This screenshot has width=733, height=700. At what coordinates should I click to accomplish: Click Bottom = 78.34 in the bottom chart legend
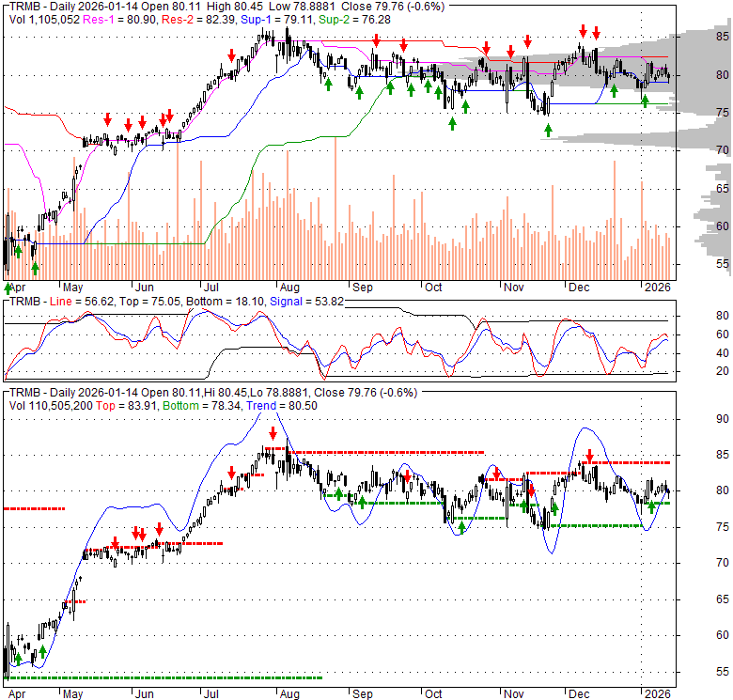[202, 406]
